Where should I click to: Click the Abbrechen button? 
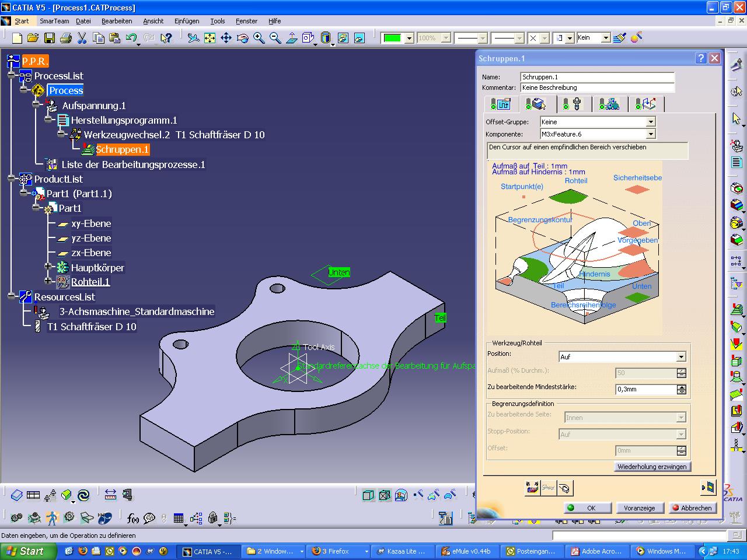pyautogui.click(x=692, y=508)
